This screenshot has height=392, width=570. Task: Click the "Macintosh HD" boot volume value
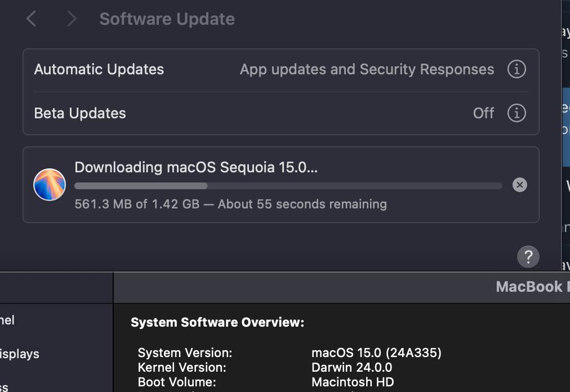coord(353,382)
